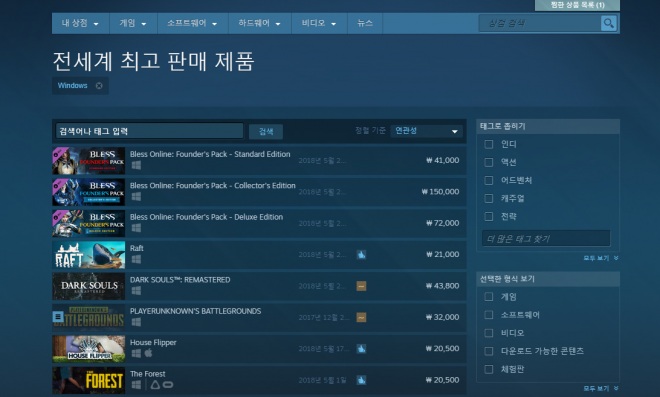Check the 체험판 type checkbox

point(489,369)
